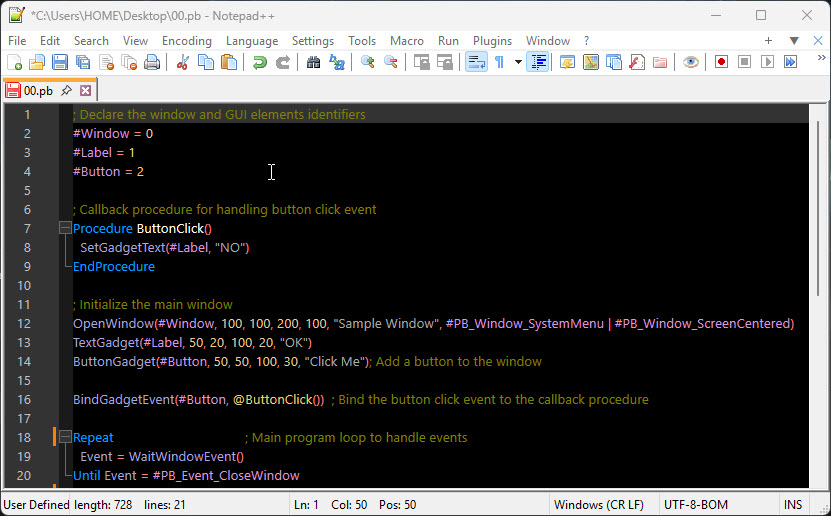Open the Run menu
The height and width of the screenshot is (516, 831).
point(448,41)
